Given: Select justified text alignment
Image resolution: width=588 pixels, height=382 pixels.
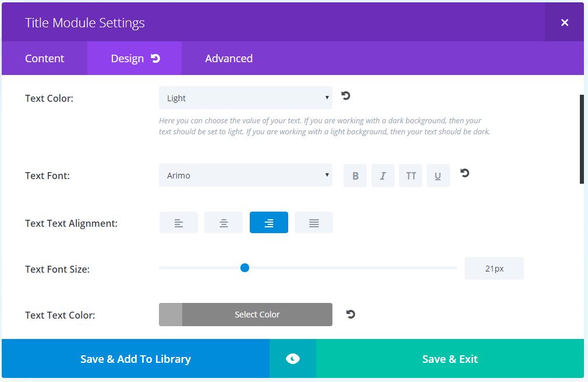Looking at the screenshot, I should click(x=314, y=223).
